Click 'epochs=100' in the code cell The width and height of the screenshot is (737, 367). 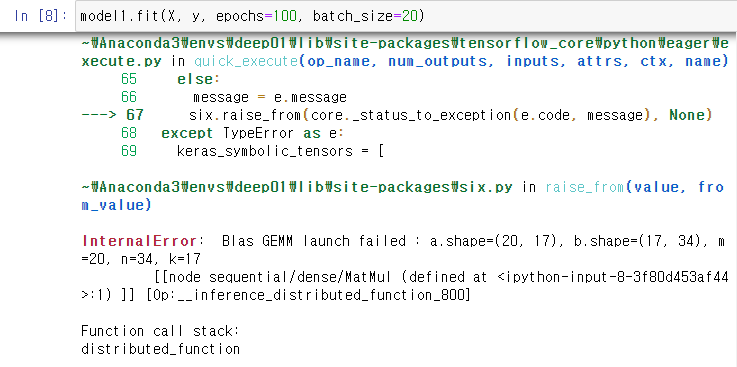(256, 16)
